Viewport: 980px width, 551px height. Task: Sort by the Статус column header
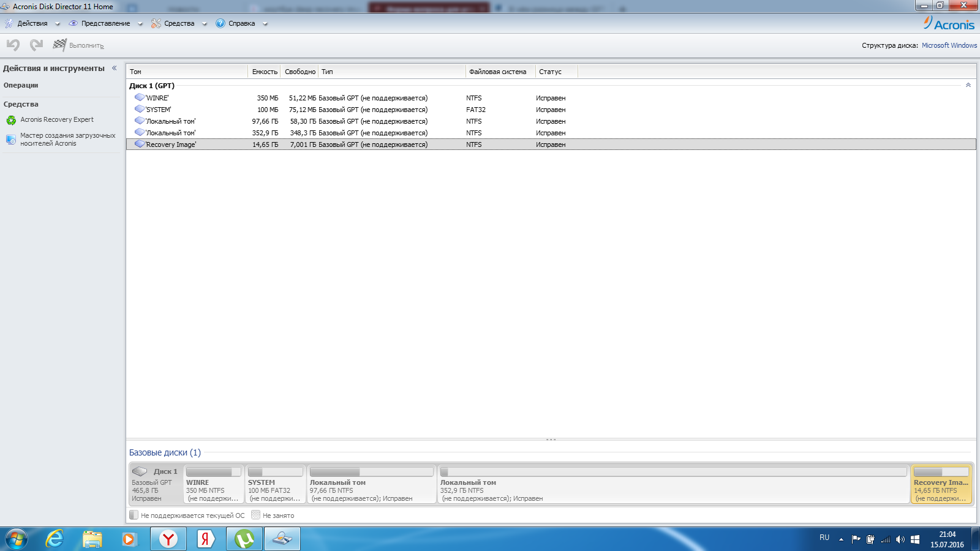pyautogui.click(x=556, y=72)
